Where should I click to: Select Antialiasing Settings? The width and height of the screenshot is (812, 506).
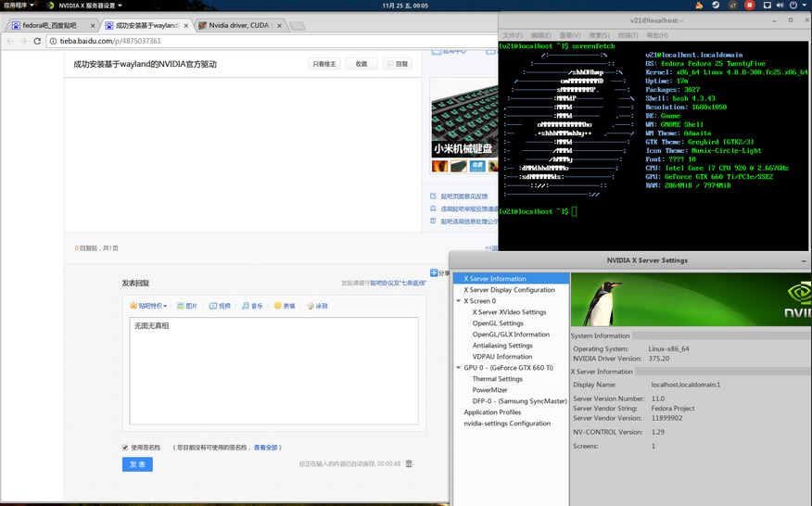point(502,346)
